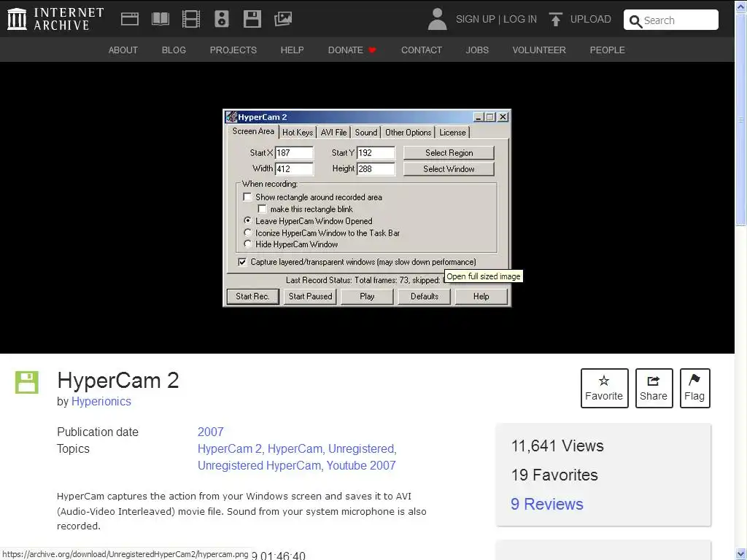Click the Search input box
Screen dimensions: 747x560
(671, 20)
